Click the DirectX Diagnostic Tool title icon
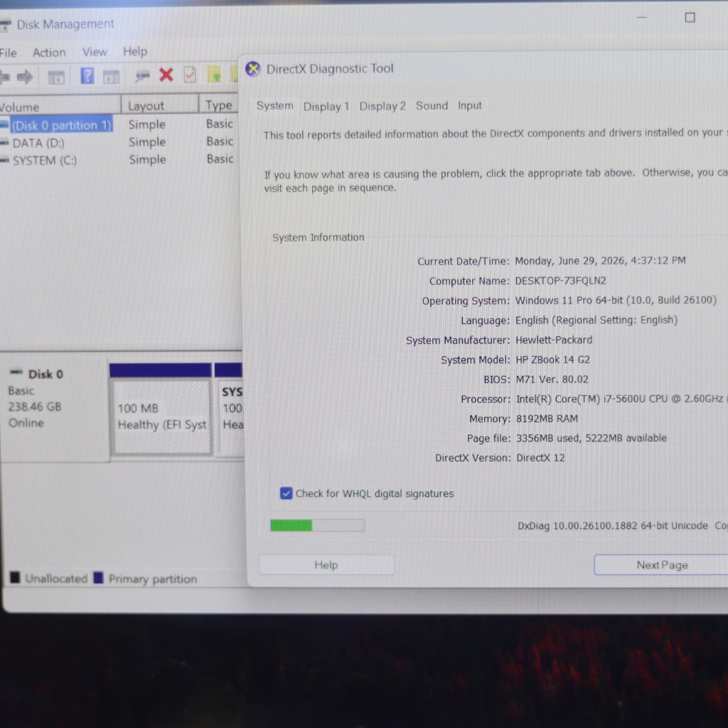The height and width of the screenshot is (728, 728). click(253, 69)
